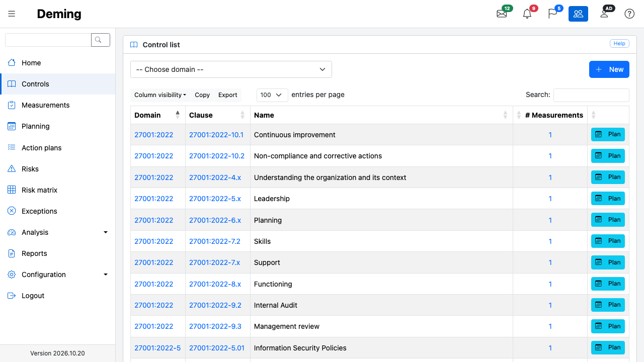The height and width of the screenshot is (362, 644).
Task: Go to Measurements in the sidebar
Action: tap(58, 105)
